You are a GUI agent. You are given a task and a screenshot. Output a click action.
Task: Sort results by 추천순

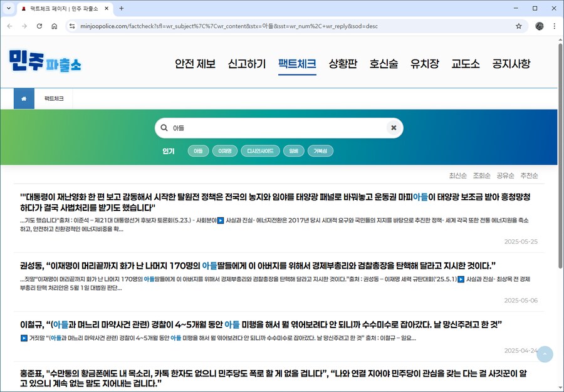(530, 175)
